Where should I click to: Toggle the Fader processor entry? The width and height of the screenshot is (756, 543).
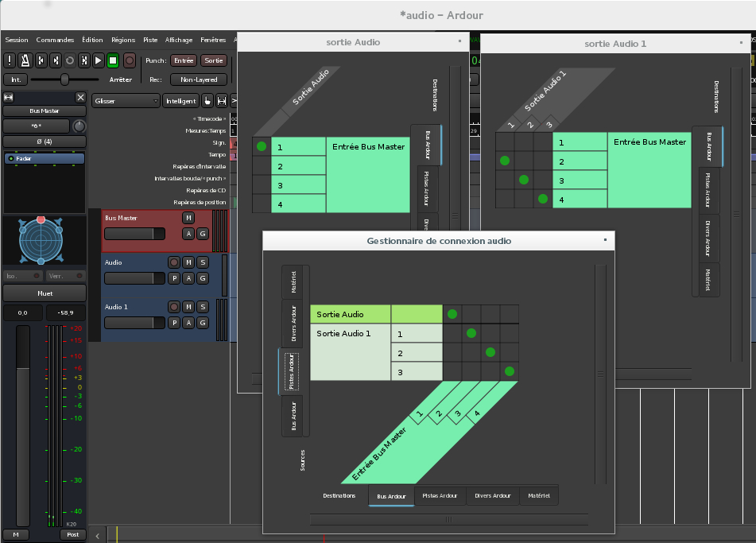45,158
